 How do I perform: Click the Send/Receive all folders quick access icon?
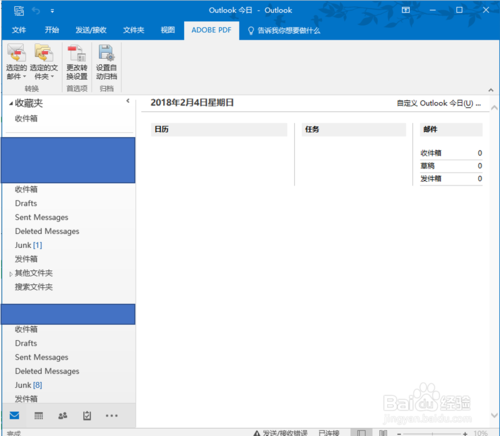coord(19,11)
